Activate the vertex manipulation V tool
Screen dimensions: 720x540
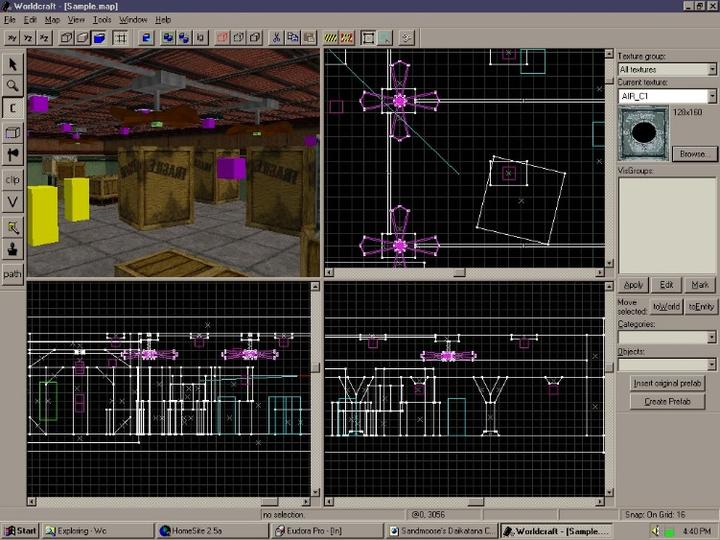[13, 202]
